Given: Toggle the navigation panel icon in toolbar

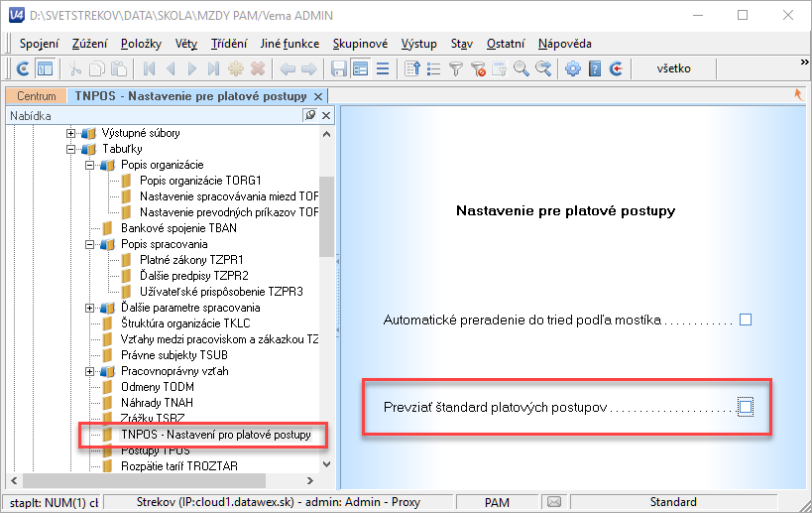Looking at the screenshot, I should tap(45, 68).
